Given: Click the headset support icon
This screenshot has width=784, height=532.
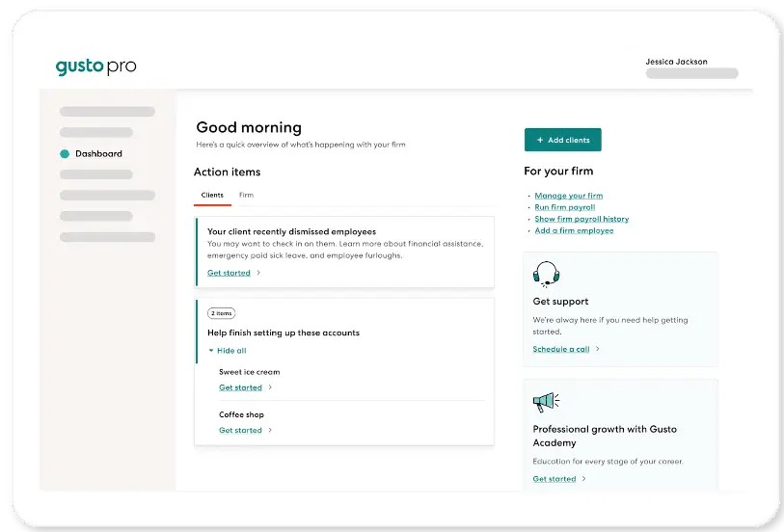Looking at the screenshot, I should click(546, 275).
